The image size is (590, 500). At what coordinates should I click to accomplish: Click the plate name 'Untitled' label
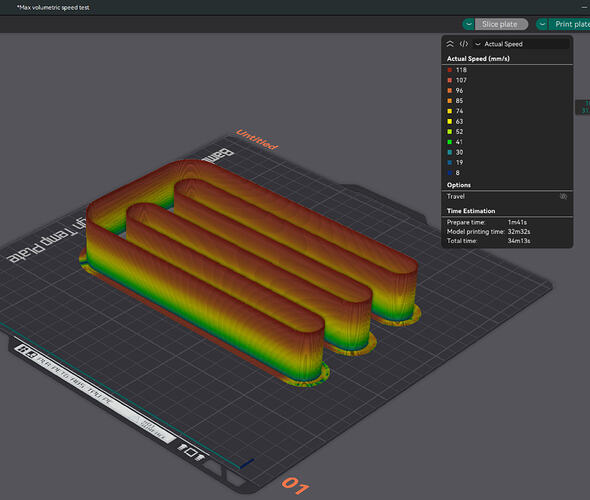(257, 140)
